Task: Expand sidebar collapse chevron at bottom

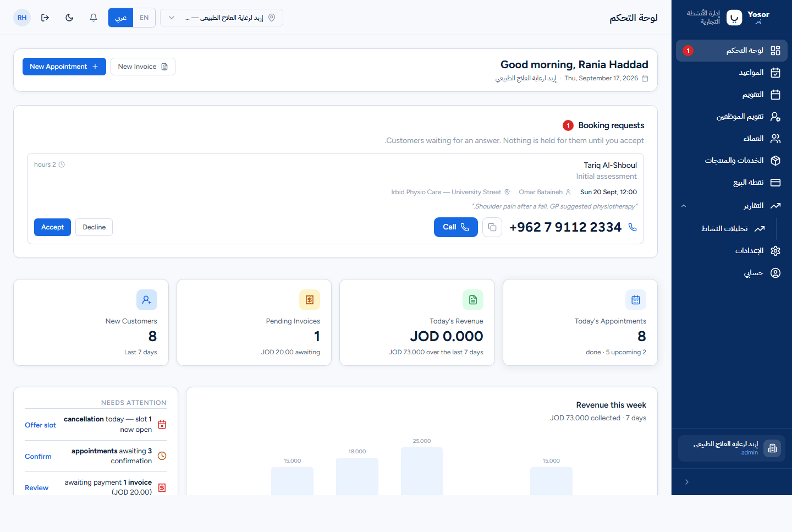Action: pyautogui.click(x=687, y=482)
